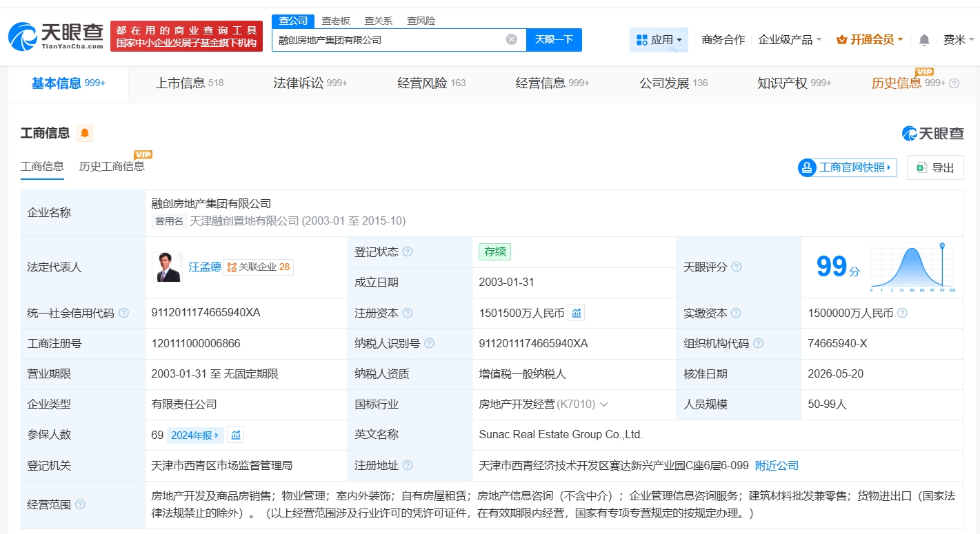The width and height of the screenshot is (980, 534).
Task: Click the TianYanCha logo
Action: pos(57,36)
